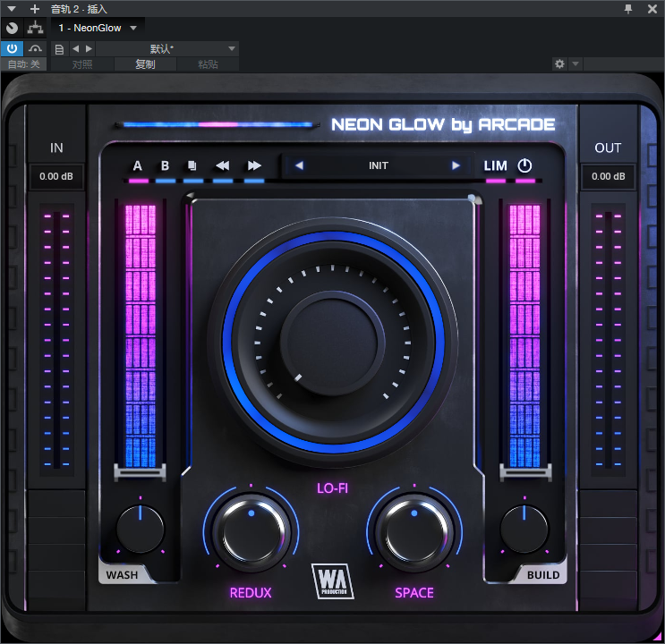The width and height of the screenshot is (665, 644).
Task: Expand the dropdown arrow beside the gear
Action: point(575,64)
